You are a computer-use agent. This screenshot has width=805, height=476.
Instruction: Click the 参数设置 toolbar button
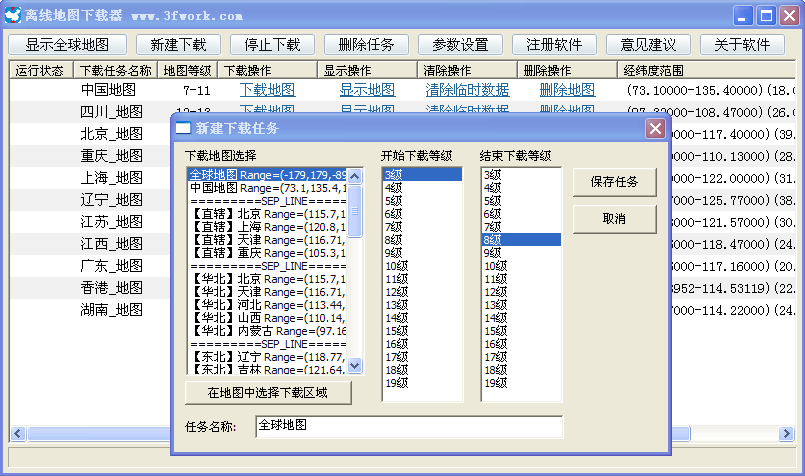460,45
